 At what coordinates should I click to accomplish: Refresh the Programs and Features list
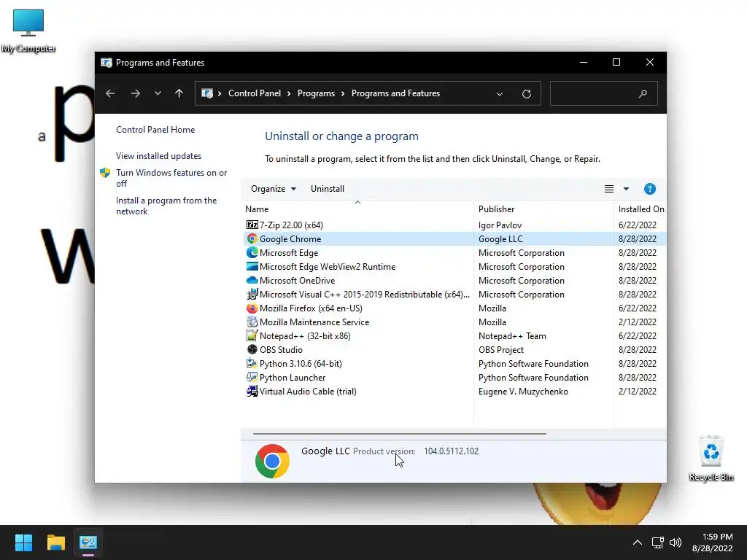tap(527, 94)
